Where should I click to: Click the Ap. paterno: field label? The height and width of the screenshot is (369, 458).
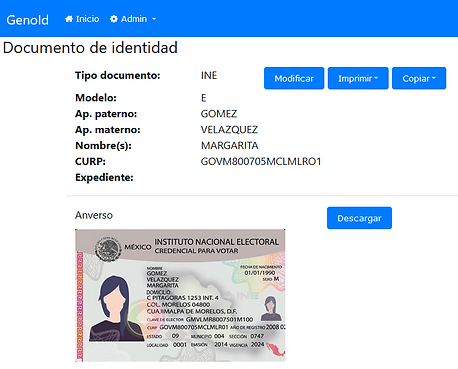pos(106,114)
